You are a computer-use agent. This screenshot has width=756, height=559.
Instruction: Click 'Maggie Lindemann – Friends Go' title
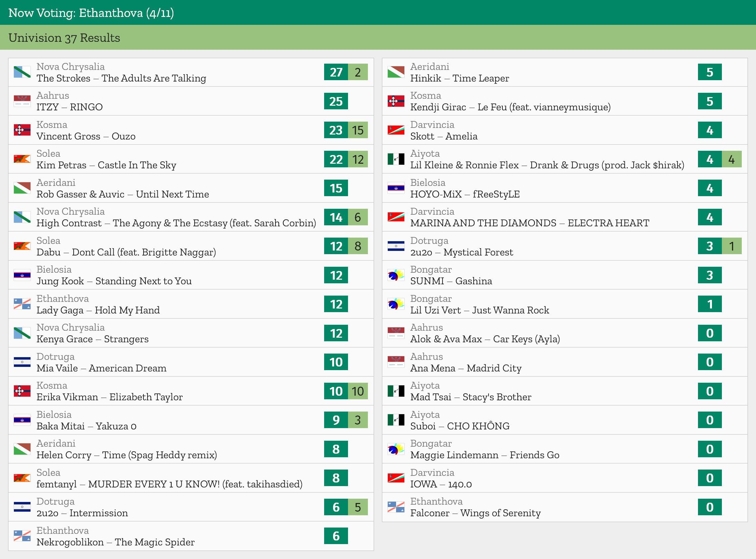[x=485, y=455]
